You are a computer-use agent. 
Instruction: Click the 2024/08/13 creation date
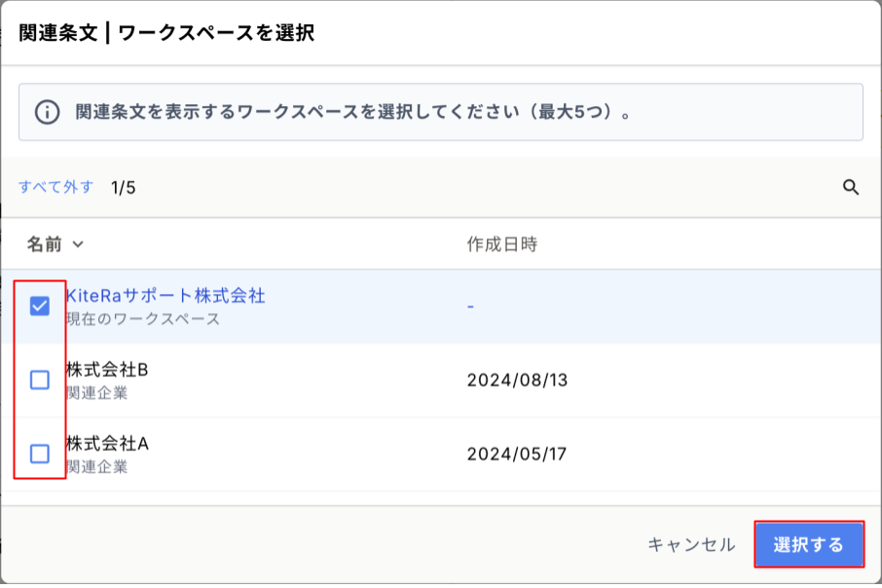tap(516, 381)
